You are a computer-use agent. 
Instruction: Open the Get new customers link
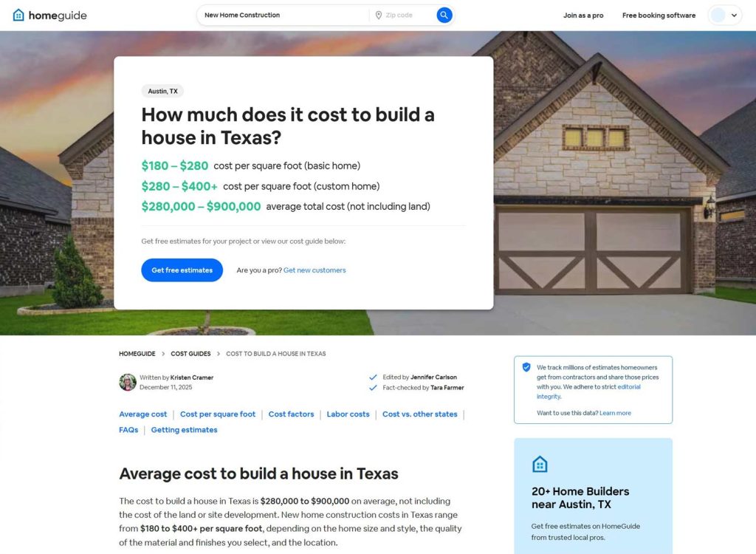[x=315, y=270]
